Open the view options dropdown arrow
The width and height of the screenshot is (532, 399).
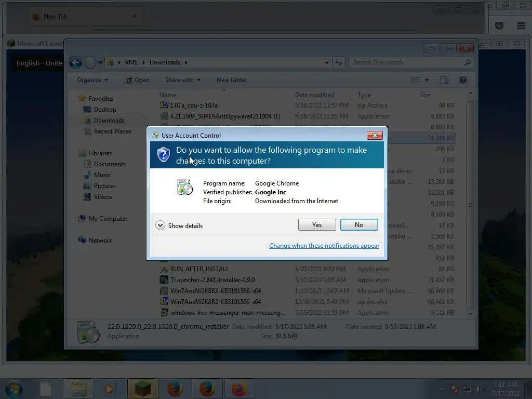[427, 80]
